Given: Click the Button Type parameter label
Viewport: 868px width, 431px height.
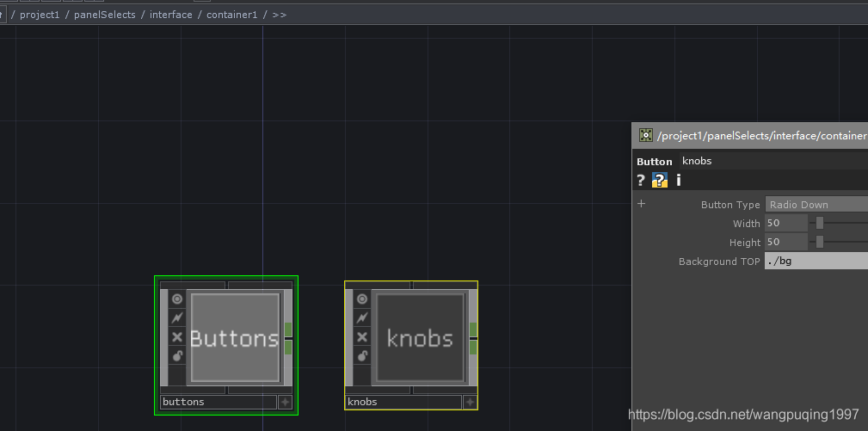Looking at the screenshot, I should [x=730, y=205].
